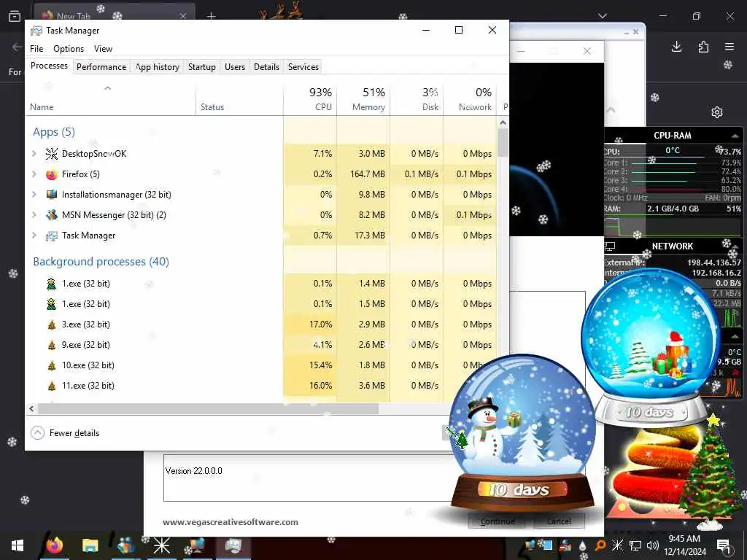Click the Cancel button in installer
Viewport: 747px width, 560px height.
pos(558,521)
